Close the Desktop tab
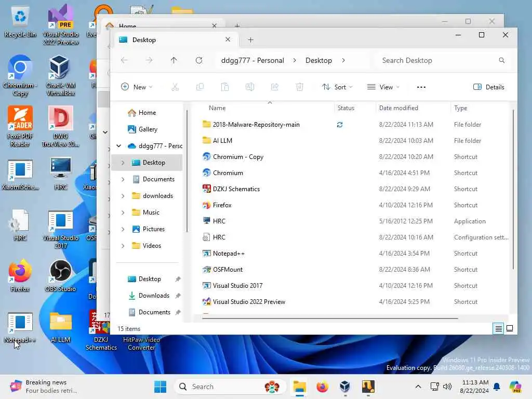The height and width of the screenshot is (399, 532). [228, 39]
